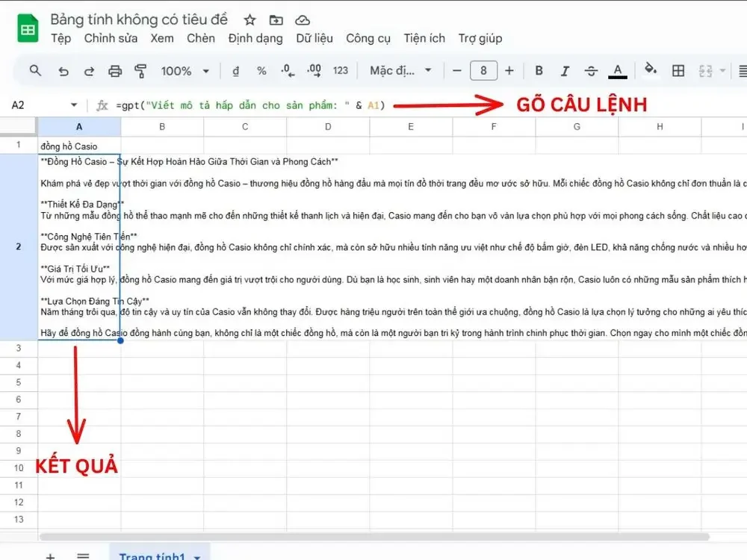The image size is (747, 560).
Task: Expand the name box dropdown arrow
Action: click(x=74, y=105)
